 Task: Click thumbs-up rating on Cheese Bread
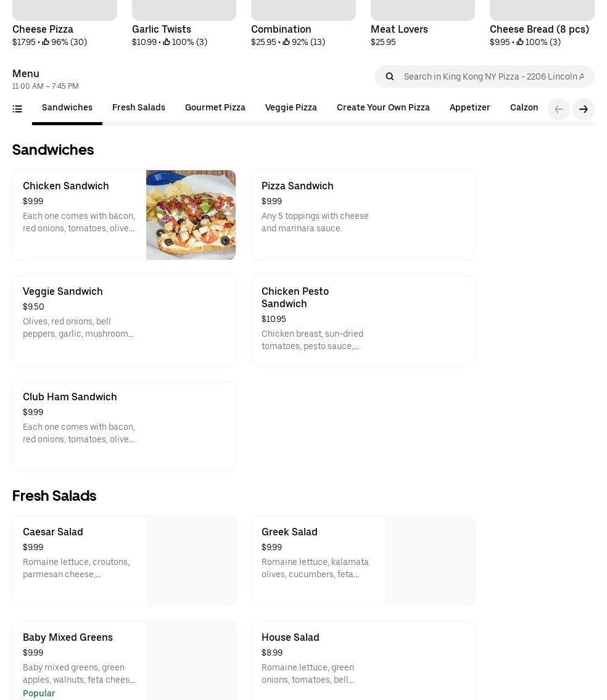point(520,43)
